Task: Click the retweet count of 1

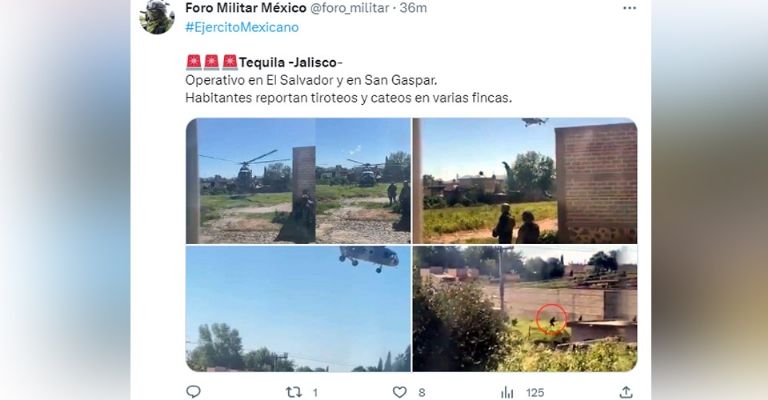Action: coord(315,393)
